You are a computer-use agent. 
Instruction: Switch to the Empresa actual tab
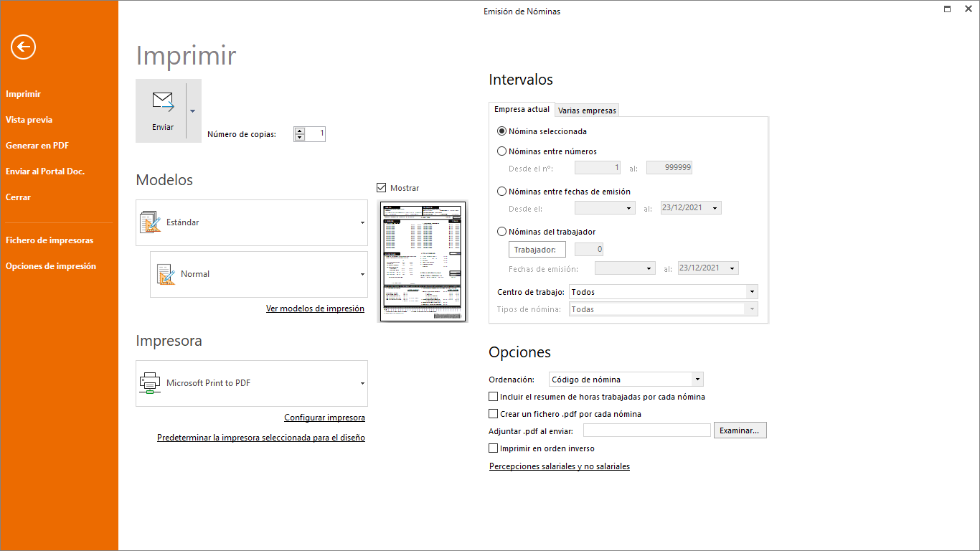(522, 109)
